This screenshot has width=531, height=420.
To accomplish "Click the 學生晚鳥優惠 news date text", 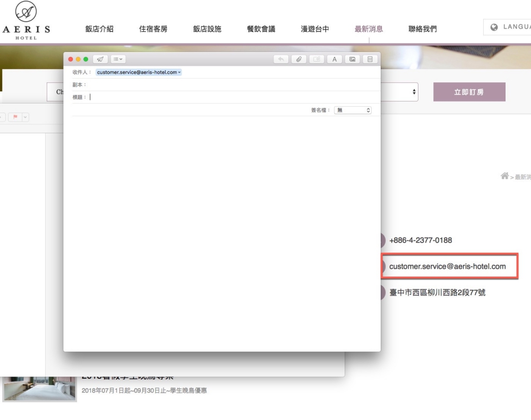I will 144,391.
